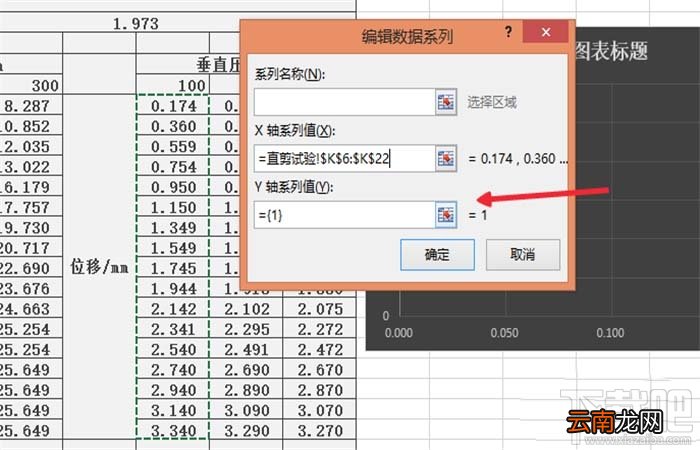Select cell with value 1.745
The image size is (700, 450).
point(173,268)
